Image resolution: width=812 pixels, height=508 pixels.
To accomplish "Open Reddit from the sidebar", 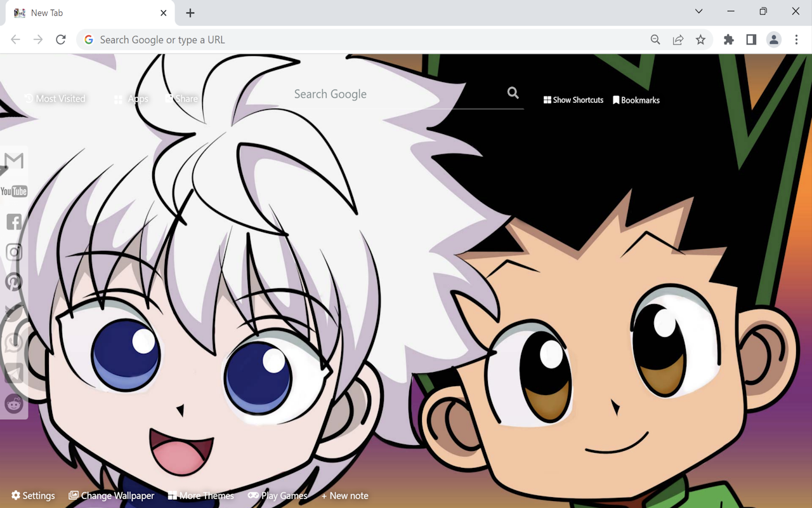I will (x=13, y=404).
